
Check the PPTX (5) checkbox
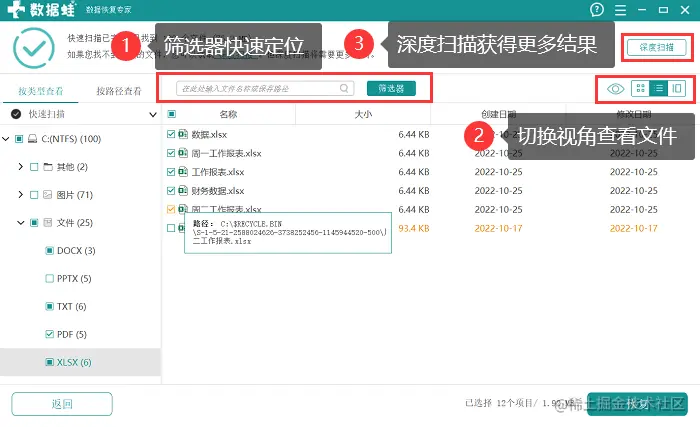point(50,278)
